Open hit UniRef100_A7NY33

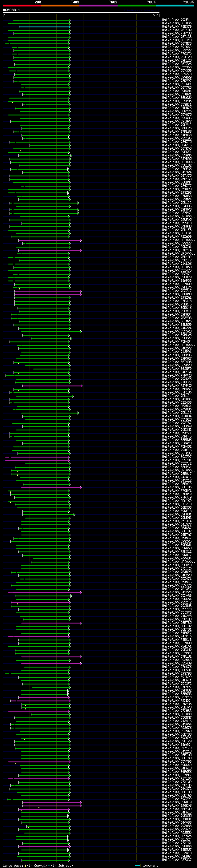[177, 33]
